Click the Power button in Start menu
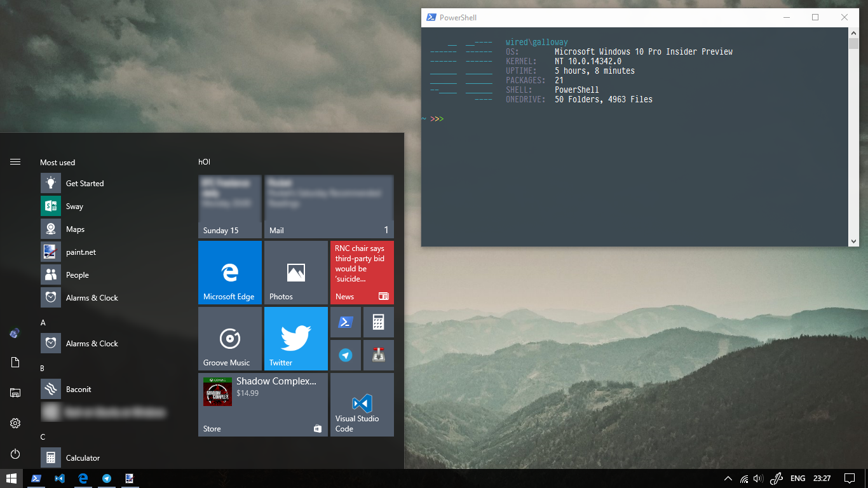868x488 pixels. (15, 454)
